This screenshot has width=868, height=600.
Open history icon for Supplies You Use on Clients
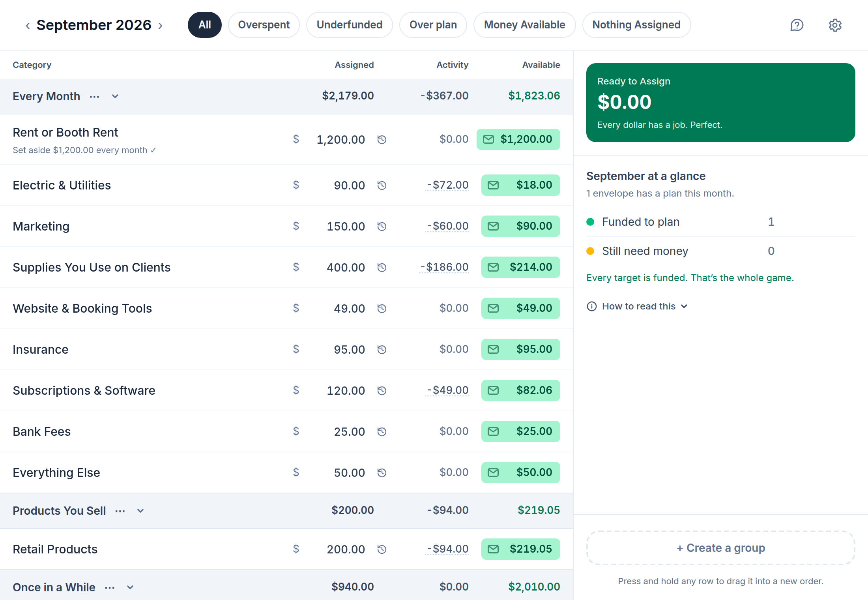click(x=382, y=267)
